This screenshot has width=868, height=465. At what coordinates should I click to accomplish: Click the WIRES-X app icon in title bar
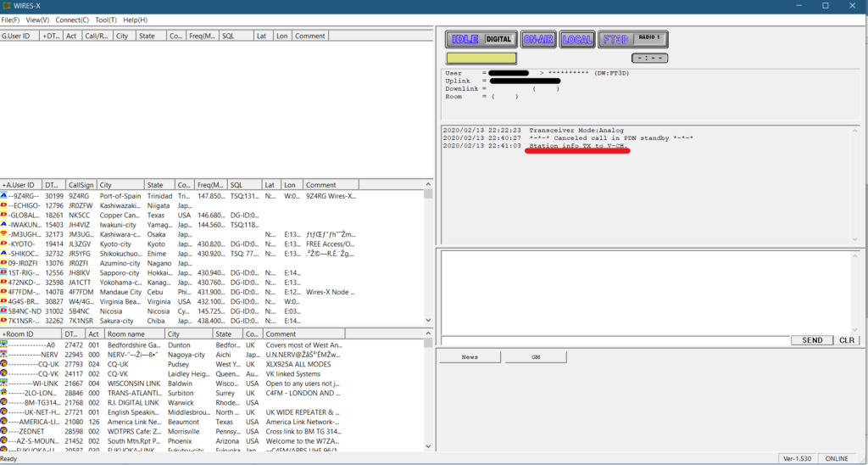pyautogui.click(x=6, y=6)
